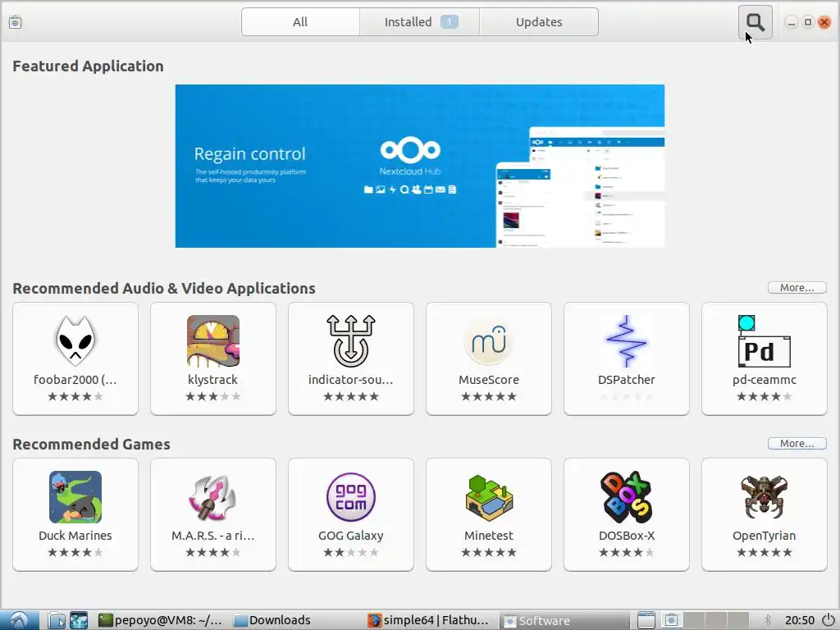Open the search tool in the header
The height and width of the screenshot is (630, 840).
tap(755, 22)
